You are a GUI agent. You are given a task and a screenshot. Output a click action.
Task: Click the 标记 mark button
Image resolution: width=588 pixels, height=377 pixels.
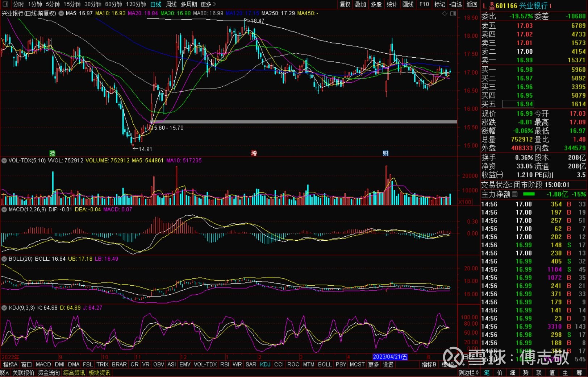[x=439, y=4]
